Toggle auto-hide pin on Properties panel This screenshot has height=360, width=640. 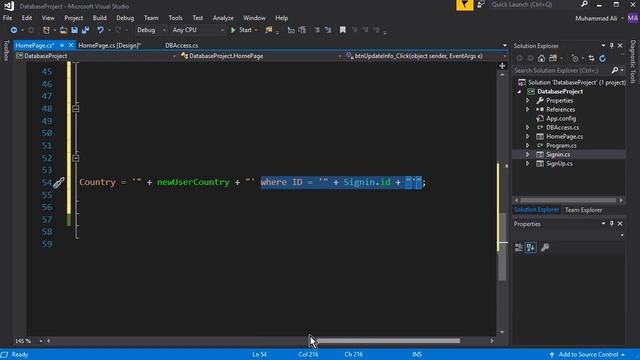[611, 224]
